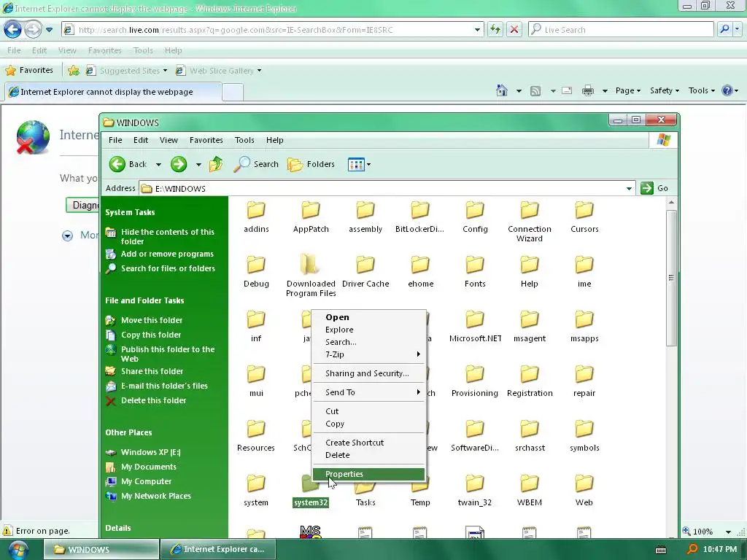Select the Registration folder
The height and width of the screenshot is (560, 747).
(x=530, y=381)
